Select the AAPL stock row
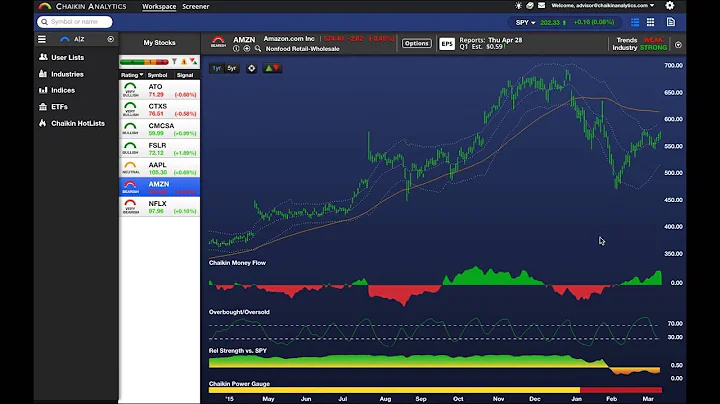The width and height of the screenshot is (720, 404). (159, 168)
